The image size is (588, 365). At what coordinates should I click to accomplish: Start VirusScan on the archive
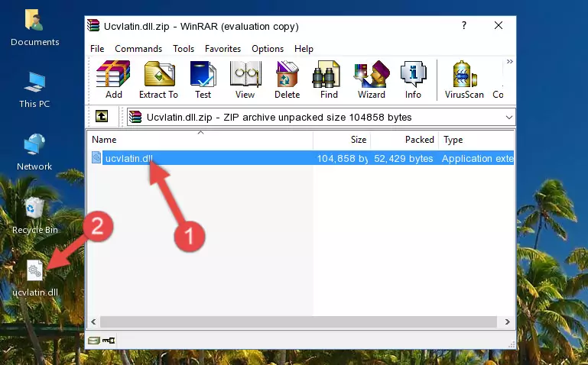[x=464, y=79]
